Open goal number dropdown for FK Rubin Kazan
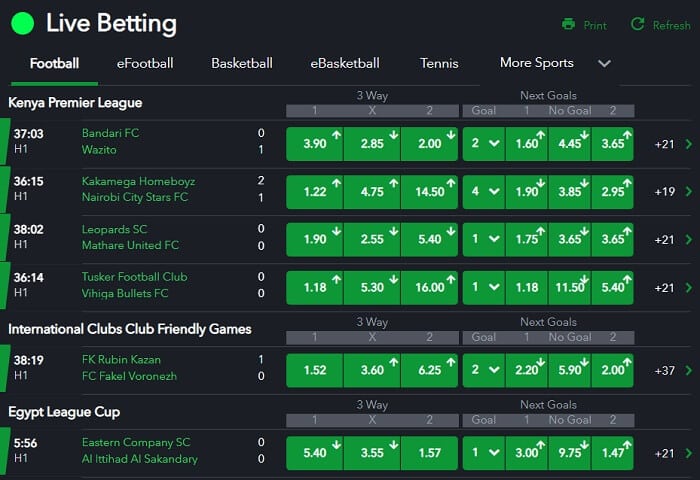Viewport: 700px width, 480px height. click(x=484, y=370)
